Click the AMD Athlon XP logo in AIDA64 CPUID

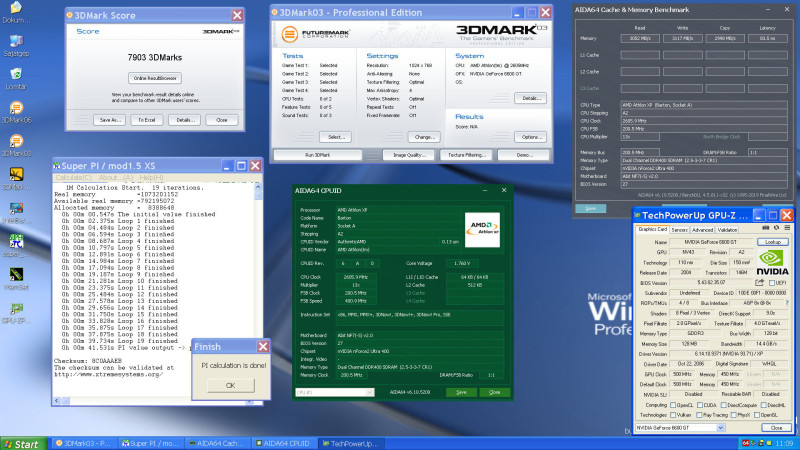pos(482,230)
